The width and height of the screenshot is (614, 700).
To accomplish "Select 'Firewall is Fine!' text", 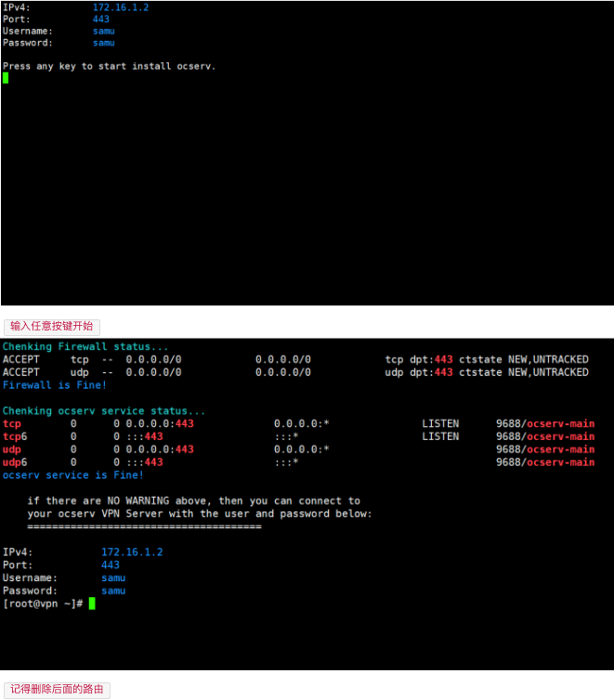I will 55,385.
